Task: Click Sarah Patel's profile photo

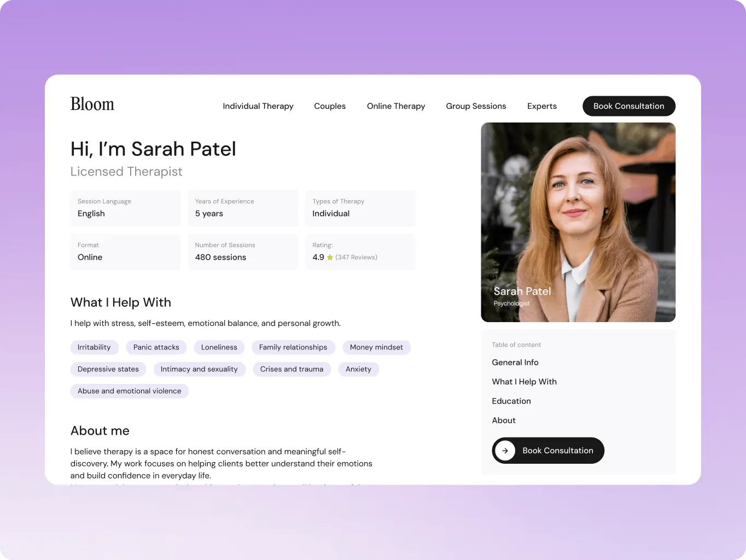Action: coord(578,222)
